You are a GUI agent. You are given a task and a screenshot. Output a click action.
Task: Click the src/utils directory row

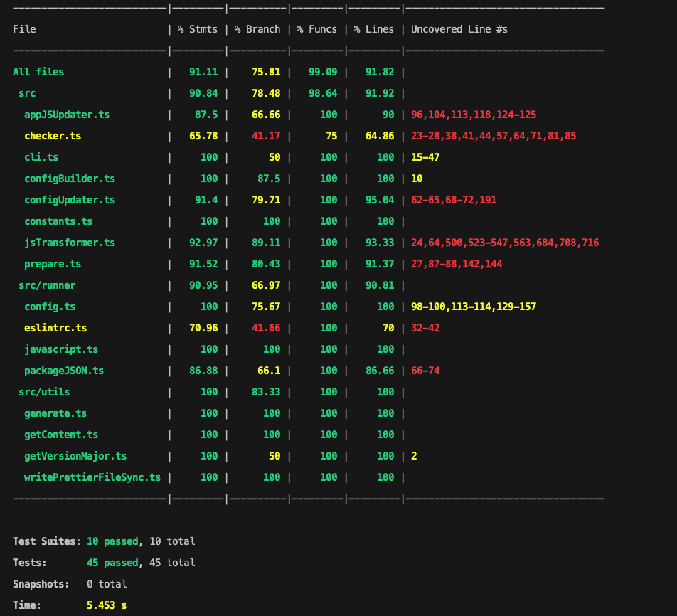[44, 392]
